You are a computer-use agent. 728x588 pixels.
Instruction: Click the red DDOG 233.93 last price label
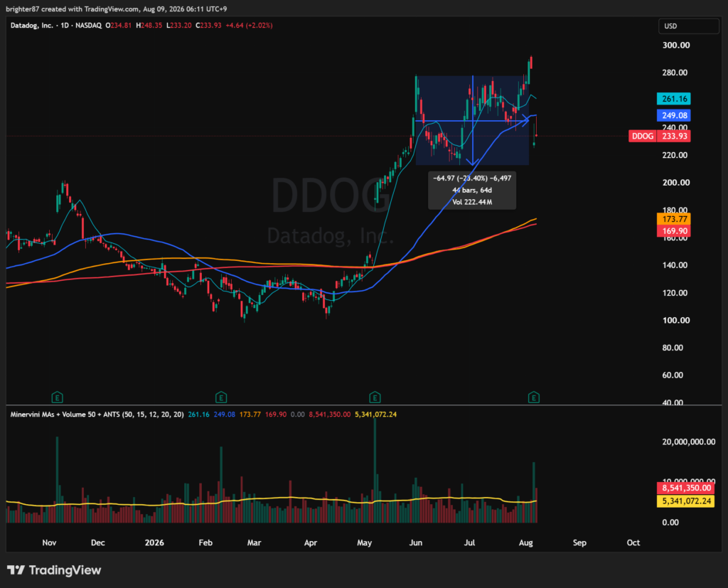pos(659,136)
